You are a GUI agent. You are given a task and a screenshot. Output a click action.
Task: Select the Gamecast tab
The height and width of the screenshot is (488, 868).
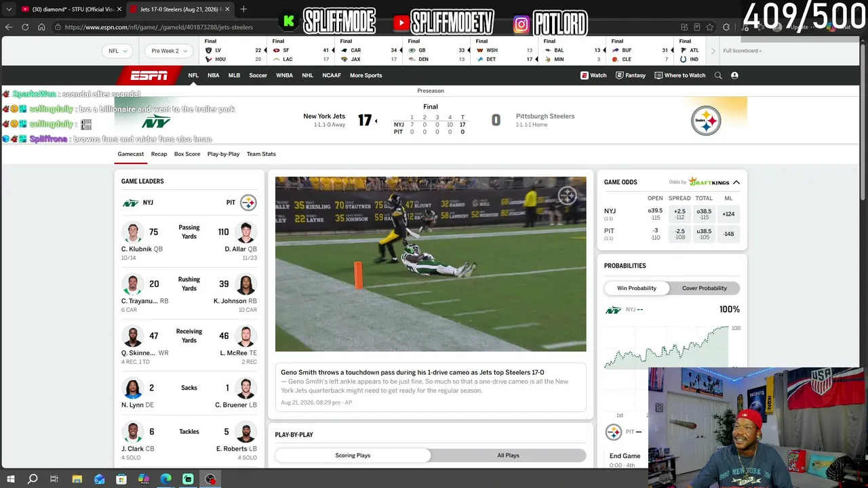131,154
